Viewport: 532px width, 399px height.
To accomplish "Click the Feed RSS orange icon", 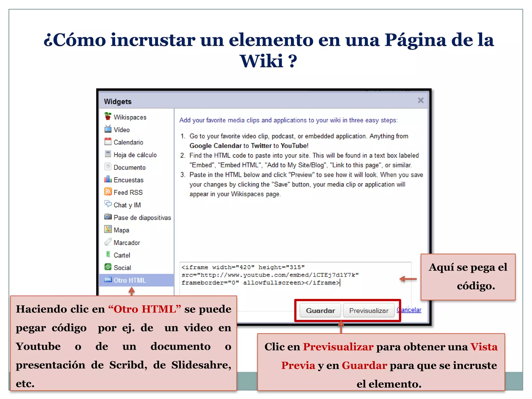I will [108, 192].
